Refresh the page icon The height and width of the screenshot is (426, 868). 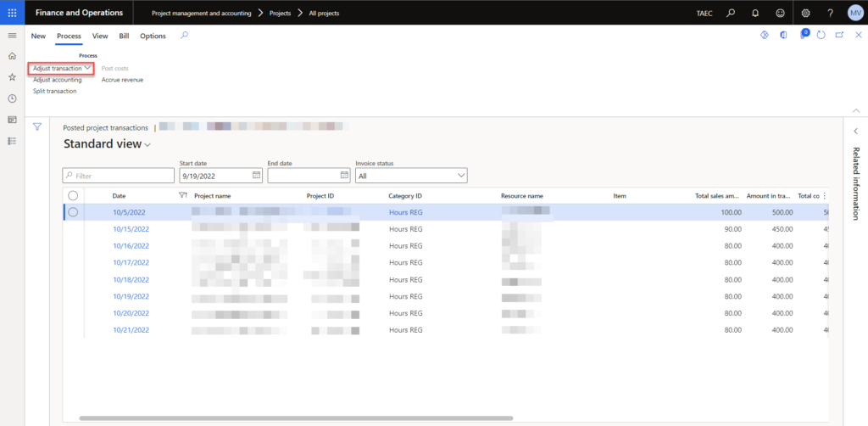821,35
